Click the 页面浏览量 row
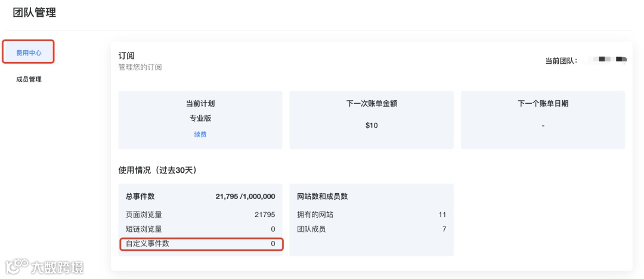The width and height of the screenshot is (644, 279). click(200, 215)
